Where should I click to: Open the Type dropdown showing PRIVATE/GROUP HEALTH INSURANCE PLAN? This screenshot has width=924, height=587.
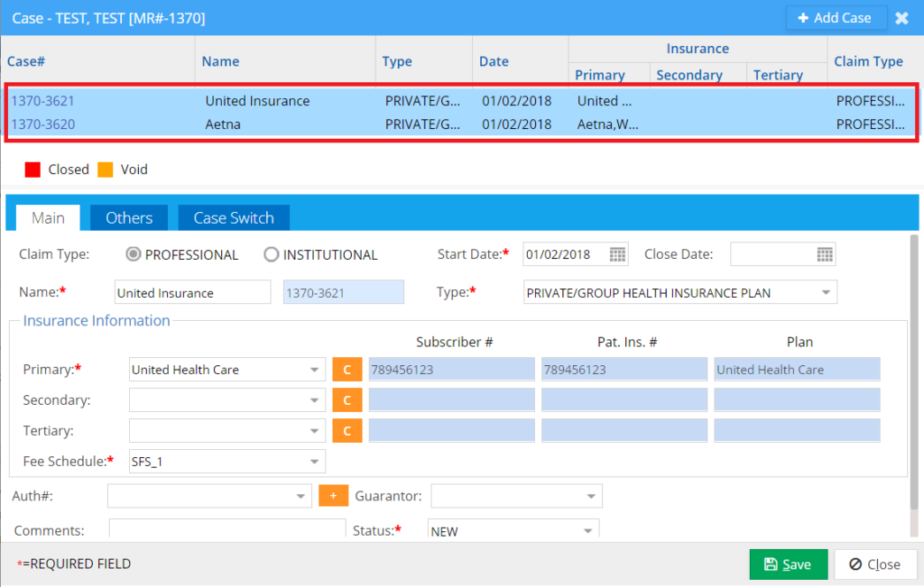click(x=826, y=291)
